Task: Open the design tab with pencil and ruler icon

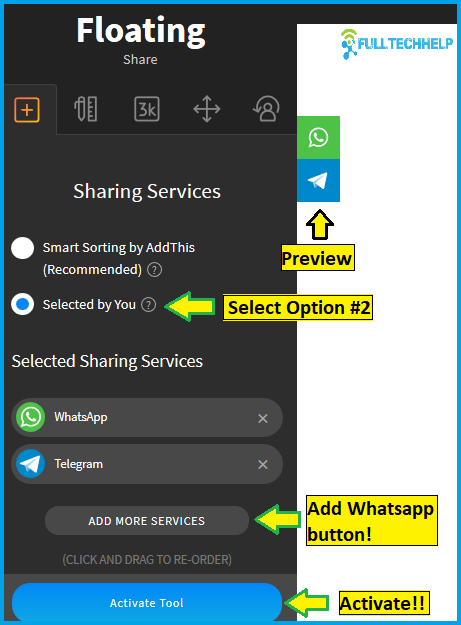Action: click(86, 109)
